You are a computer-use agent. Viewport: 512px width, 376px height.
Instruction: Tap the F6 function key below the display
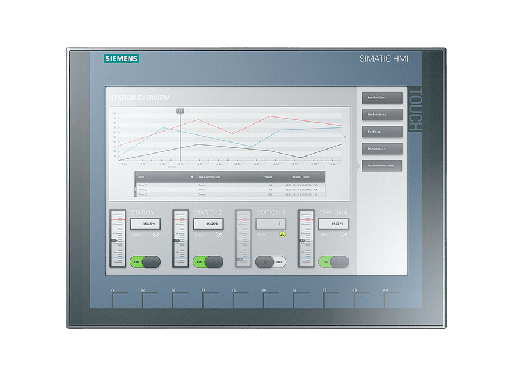click(271, 299)
